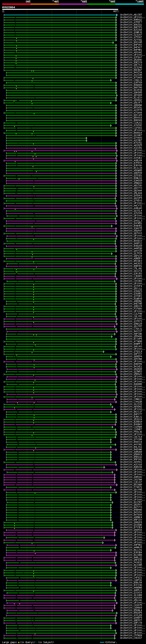
Task: Select hit label UniRef100_B9SYA5
Action: (x=131, y=42)
